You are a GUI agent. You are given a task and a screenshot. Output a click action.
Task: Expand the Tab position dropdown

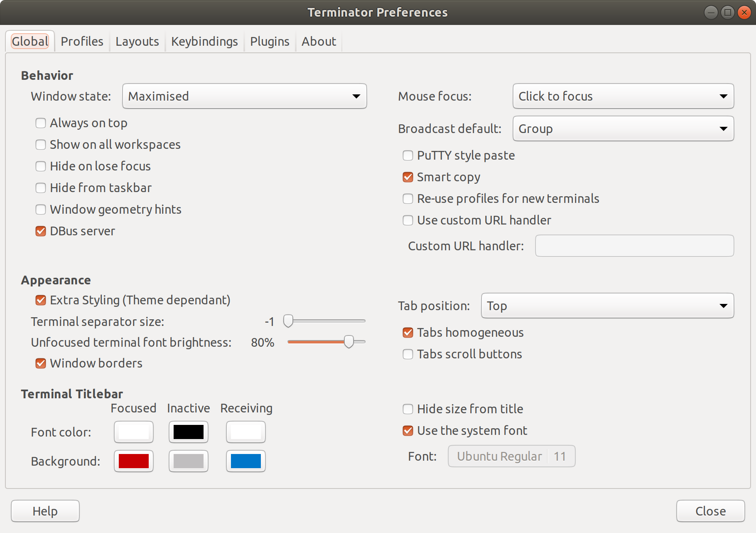click(x=607, y=306)
